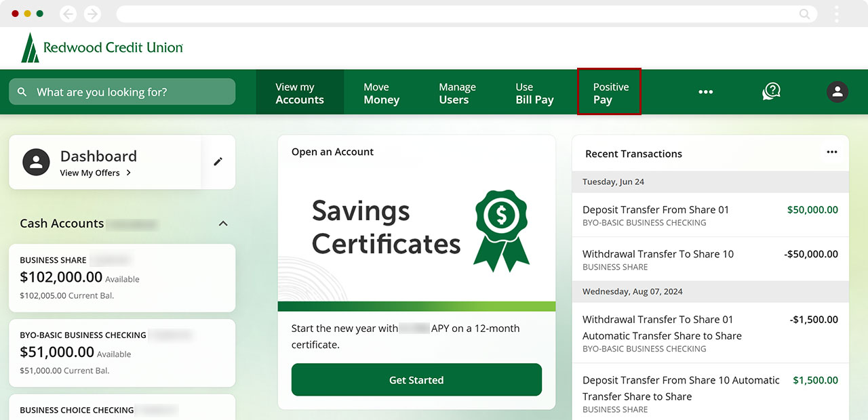868x420 pixels.
Task: Click the Dashboard title text
Action: point(98,156)
